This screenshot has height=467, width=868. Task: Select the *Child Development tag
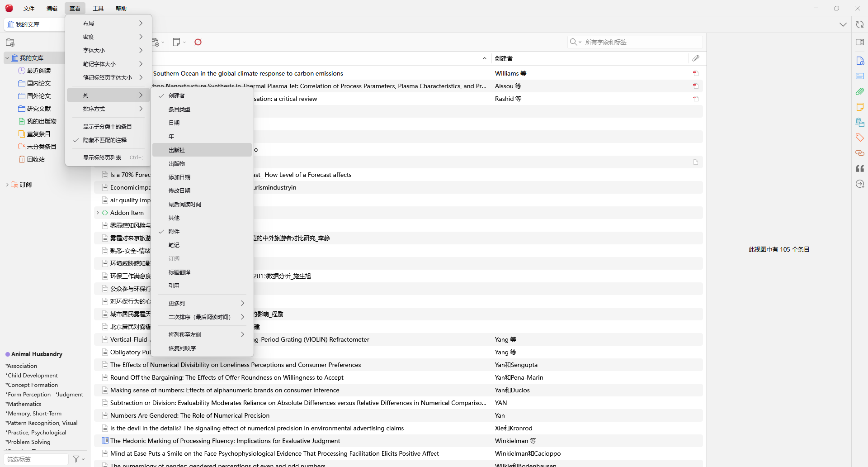tap(32, 376)
